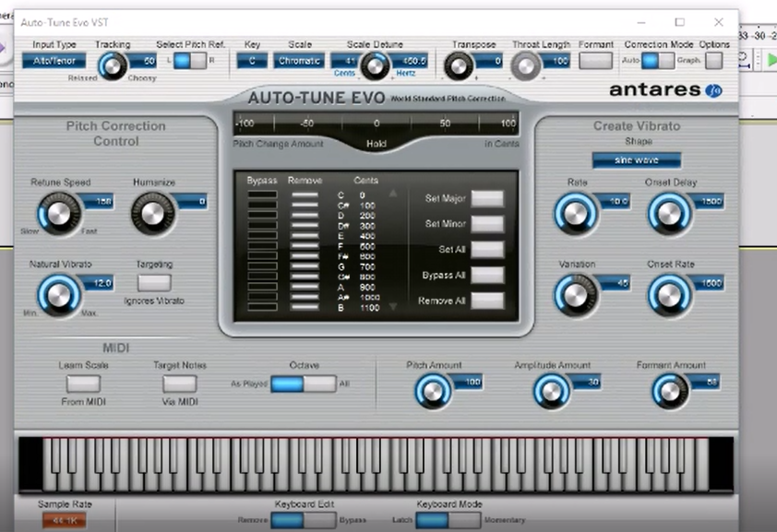Switch Correction Mode Auto/Graph toggle

tap(658, 61)
